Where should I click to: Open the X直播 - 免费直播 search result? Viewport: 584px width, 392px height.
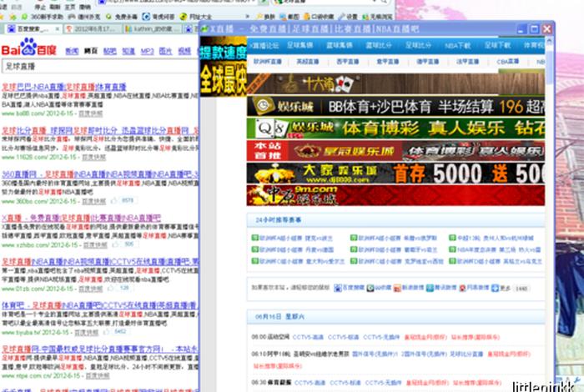[81, 218]
